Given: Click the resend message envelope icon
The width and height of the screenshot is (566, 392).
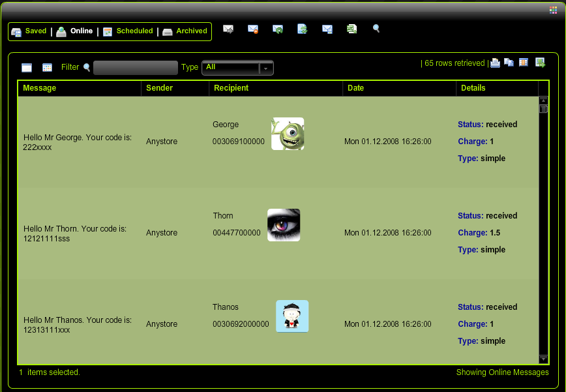Looking at the screenshot, I should click(x=278, y=29).
